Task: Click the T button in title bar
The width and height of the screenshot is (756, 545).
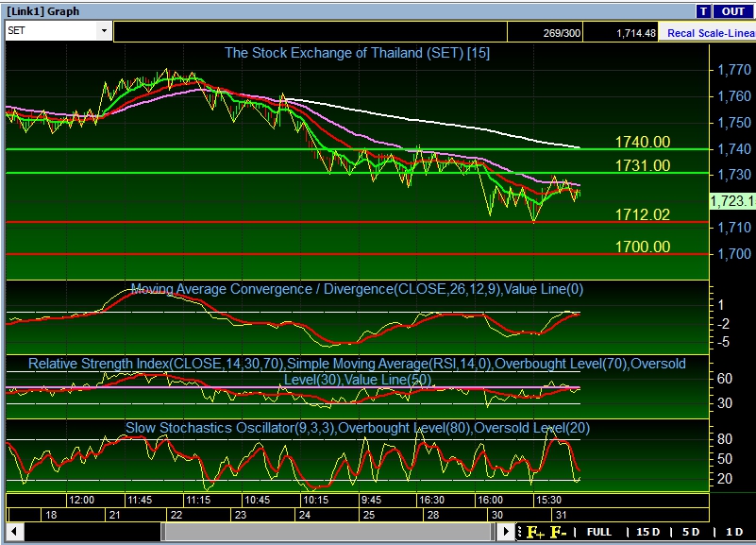Action: tap(703, 11)
